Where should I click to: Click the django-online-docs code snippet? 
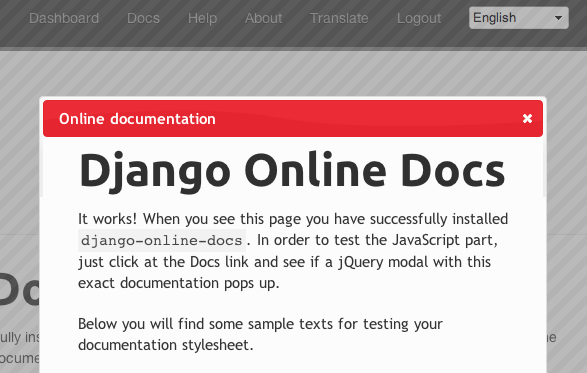[x=162, y=240]
